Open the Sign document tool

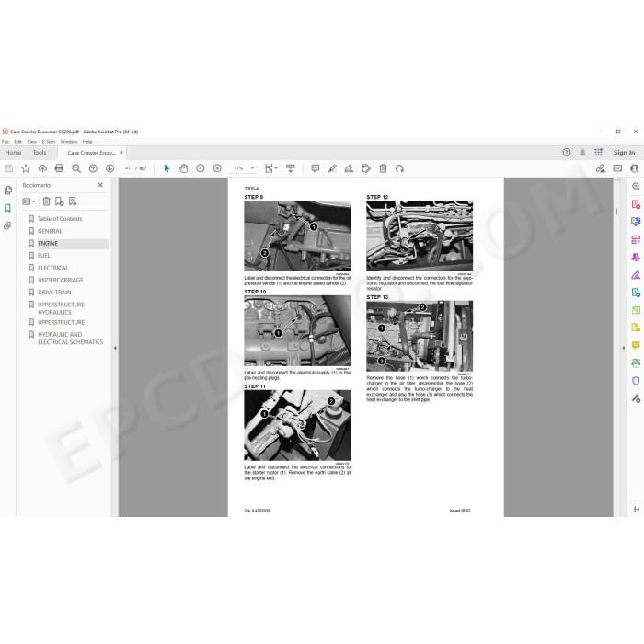click(x=349, y=168)
